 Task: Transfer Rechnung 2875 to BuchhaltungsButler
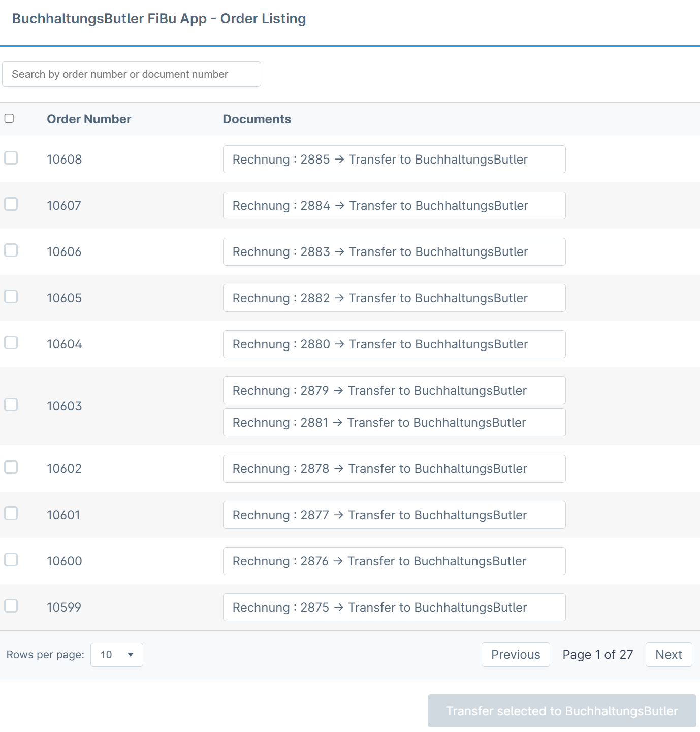tap(394, 608)
